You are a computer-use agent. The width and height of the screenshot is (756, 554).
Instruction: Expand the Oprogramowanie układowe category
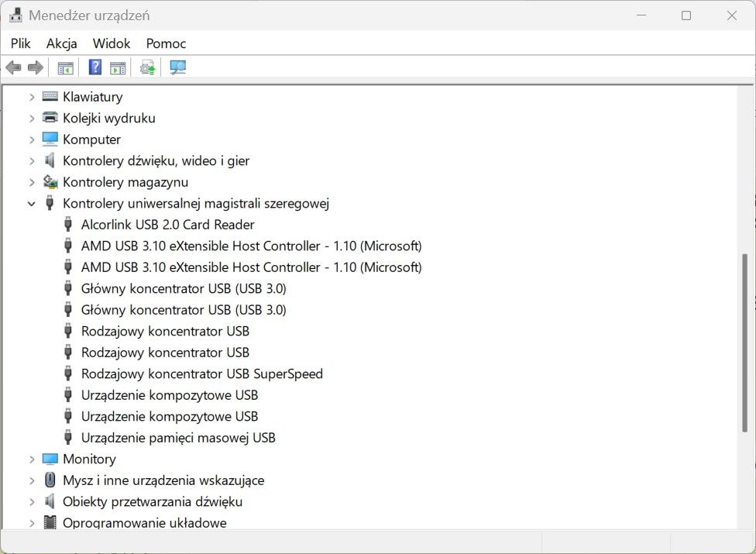click(x=32, y=523)
